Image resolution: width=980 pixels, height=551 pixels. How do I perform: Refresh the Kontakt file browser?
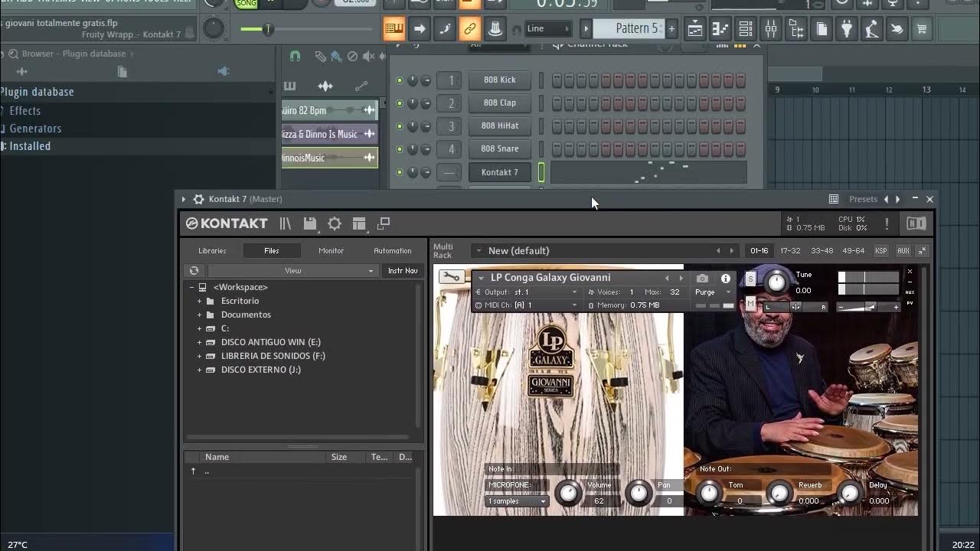tap(194, 270)
